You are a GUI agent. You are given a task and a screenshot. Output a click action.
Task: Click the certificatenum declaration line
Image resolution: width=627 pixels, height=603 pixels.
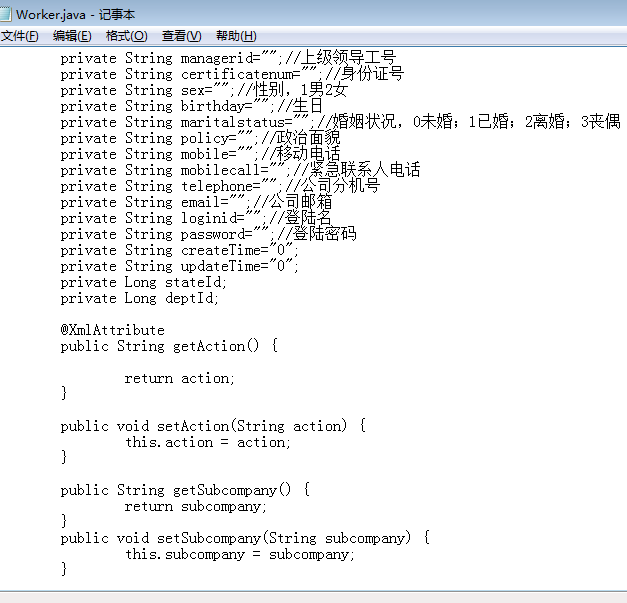(x=232, y=74)
